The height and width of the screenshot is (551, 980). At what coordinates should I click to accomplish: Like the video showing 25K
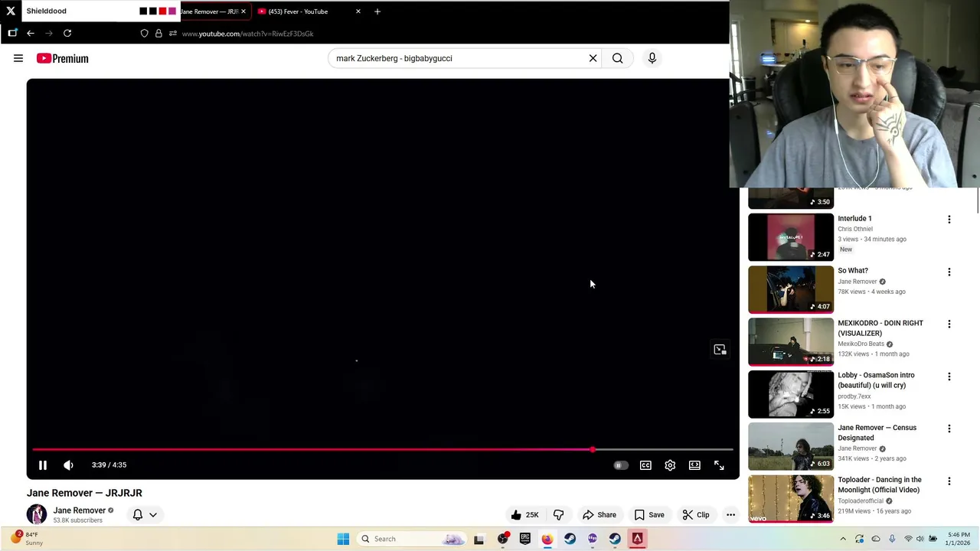524,515
